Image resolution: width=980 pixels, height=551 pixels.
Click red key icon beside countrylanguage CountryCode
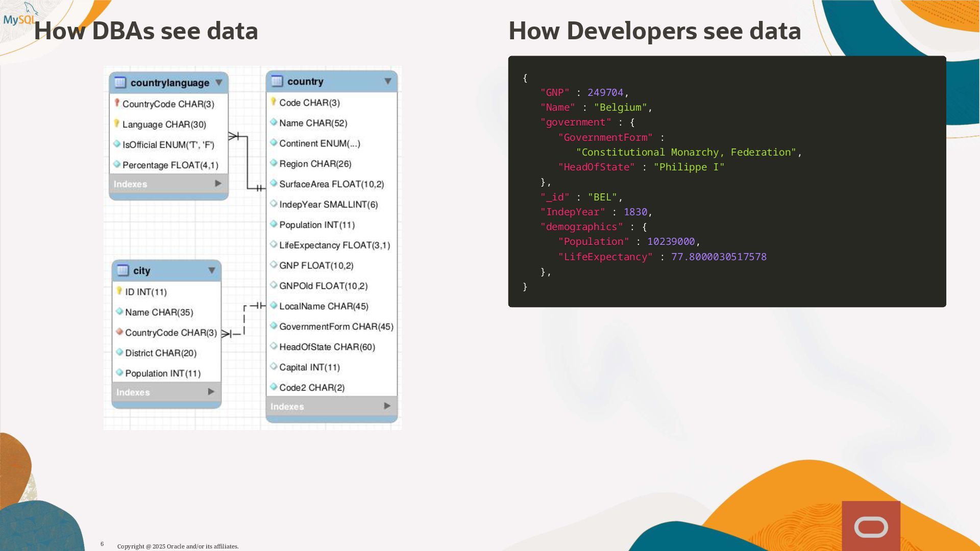117,104
